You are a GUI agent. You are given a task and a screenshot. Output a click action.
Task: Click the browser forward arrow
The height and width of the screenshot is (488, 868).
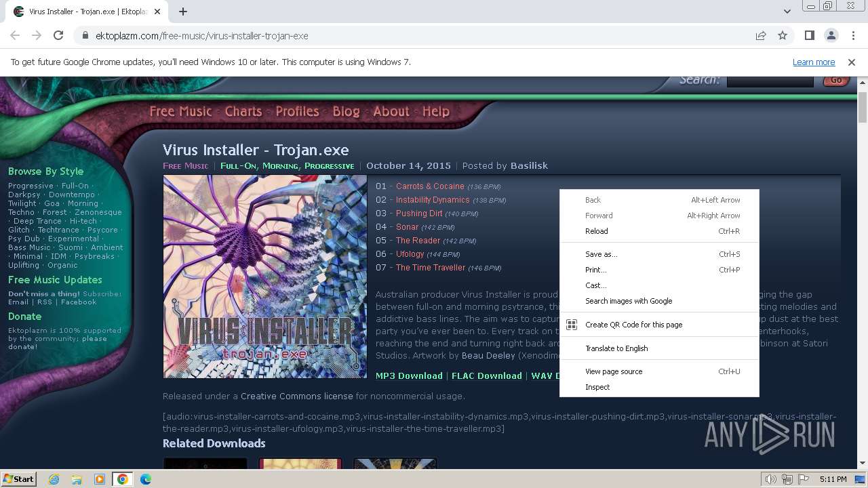point(37,36)
